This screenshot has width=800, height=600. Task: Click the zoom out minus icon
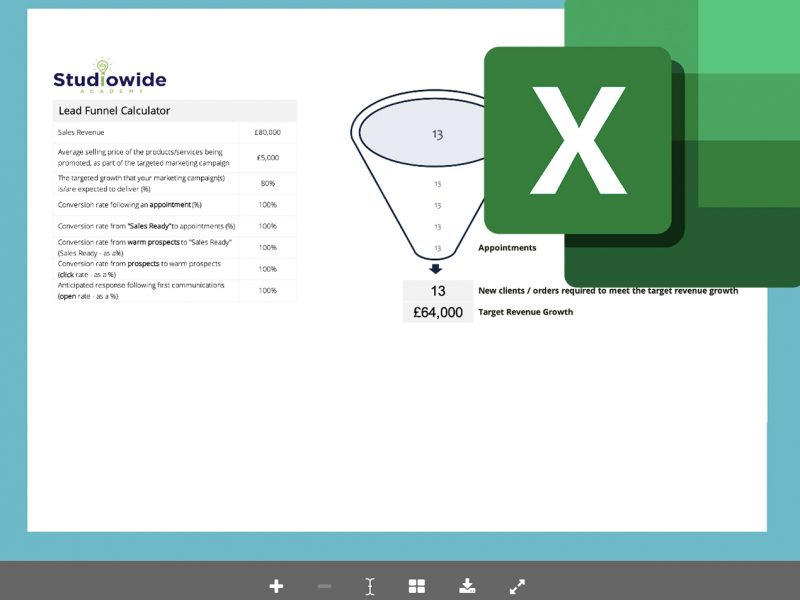[324, 586]
